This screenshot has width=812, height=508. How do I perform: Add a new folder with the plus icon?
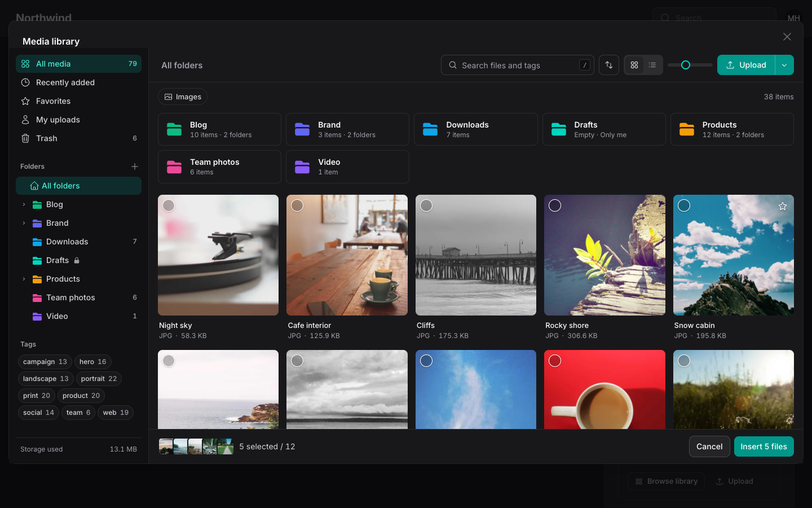click(135, 167)
